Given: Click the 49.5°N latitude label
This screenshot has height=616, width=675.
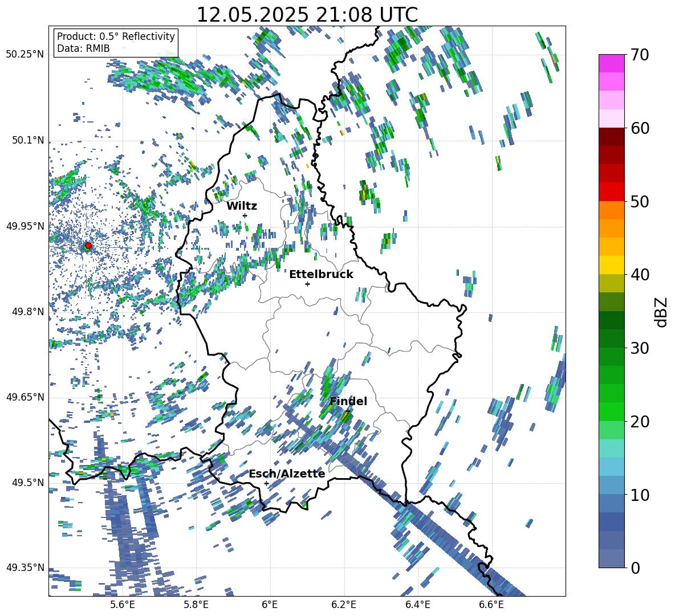Looking at the screenshot, I should click(28, 483).
